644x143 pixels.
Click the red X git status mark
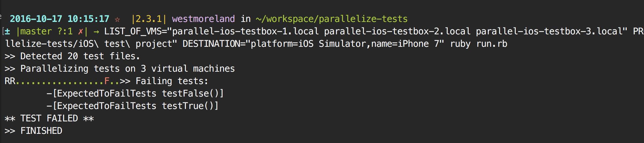(x=80, y=31)
